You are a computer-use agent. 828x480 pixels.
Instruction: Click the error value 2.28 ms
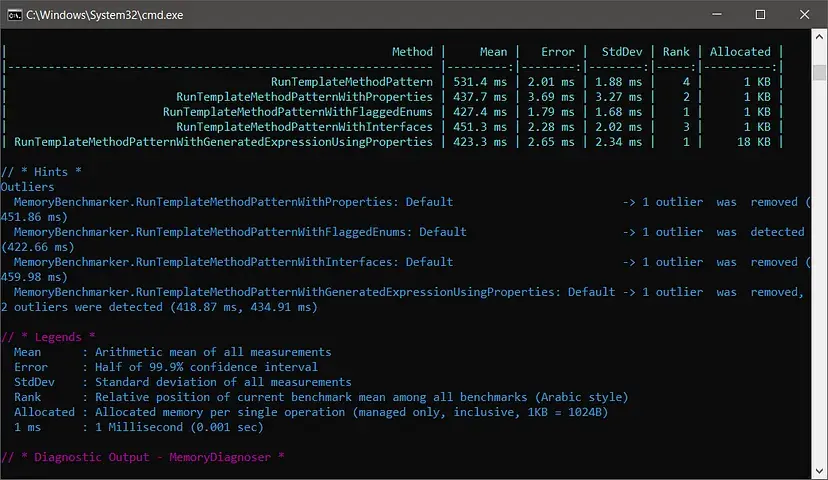tap(551, 127)
